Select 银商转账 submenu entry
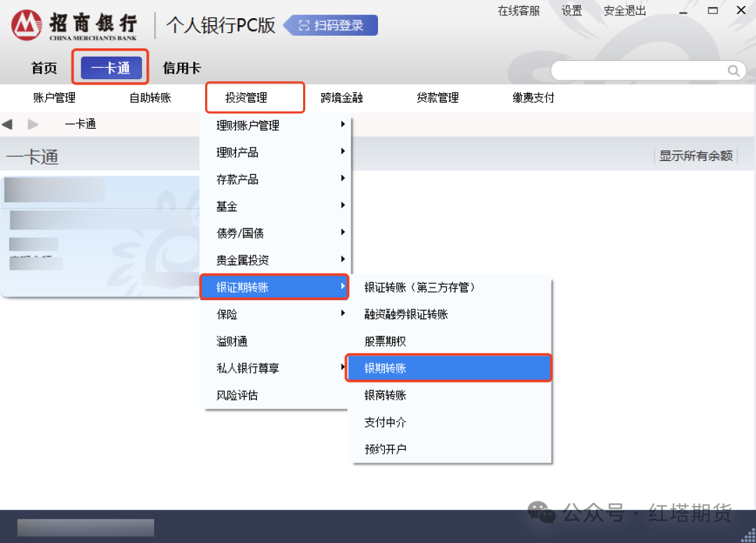 pos(449,395)
